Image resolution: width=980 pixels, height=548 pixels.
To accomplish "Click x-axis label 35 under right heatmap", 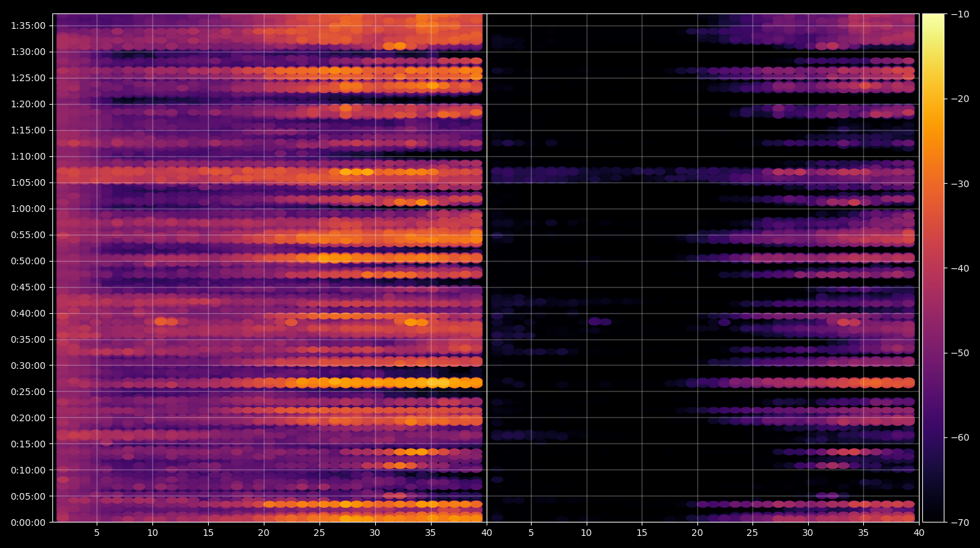I will point(863,533).
